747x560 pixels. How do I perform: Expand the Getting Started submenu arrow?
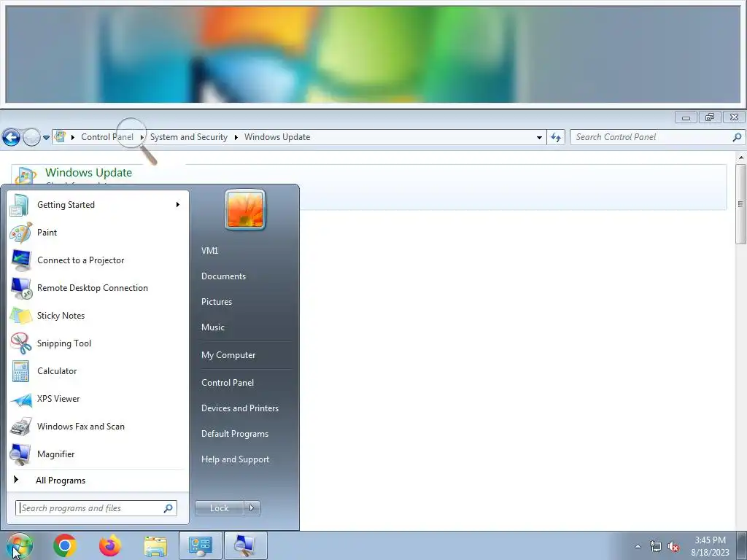178,205
